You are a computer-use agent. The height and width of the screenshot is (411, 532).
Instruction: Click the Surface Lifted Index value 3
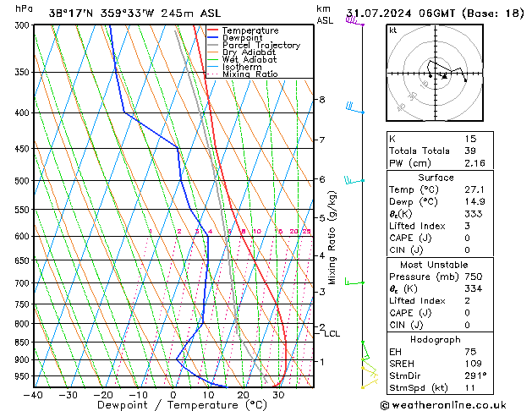(x=467, y=226)
